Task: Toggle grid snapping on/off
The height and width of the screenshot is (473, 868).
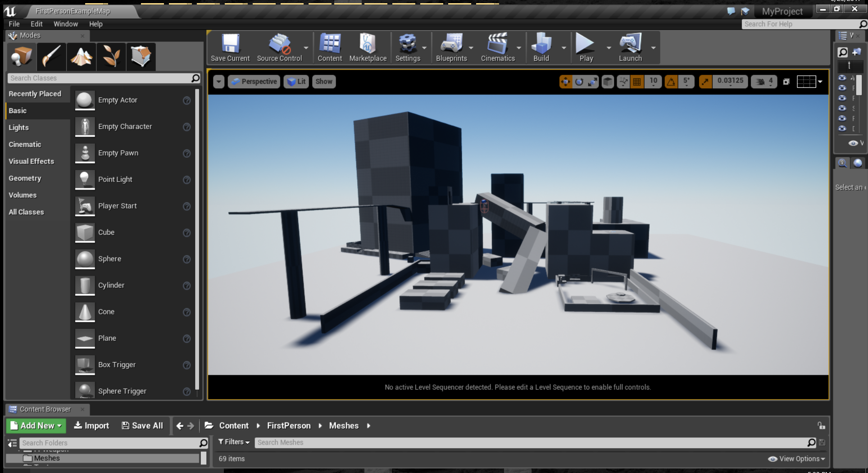Action: [637, 82]
